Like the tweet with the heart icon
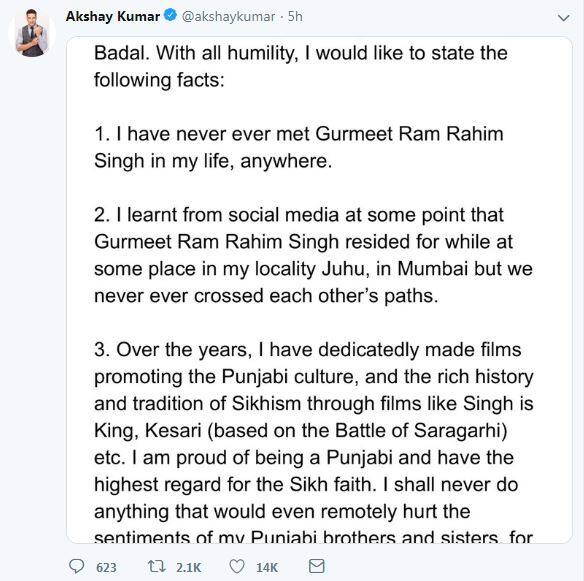Viewport: 584px width, 581px height. tap(237, 566)
